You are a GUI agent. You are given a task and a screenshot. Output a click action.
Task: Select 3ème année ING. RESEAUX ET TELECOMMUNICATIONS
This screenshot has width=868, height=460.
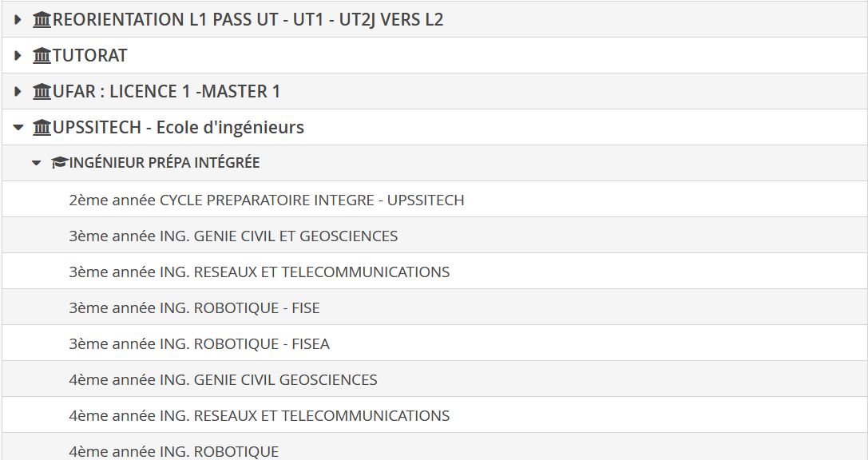[x=259, y=272]
